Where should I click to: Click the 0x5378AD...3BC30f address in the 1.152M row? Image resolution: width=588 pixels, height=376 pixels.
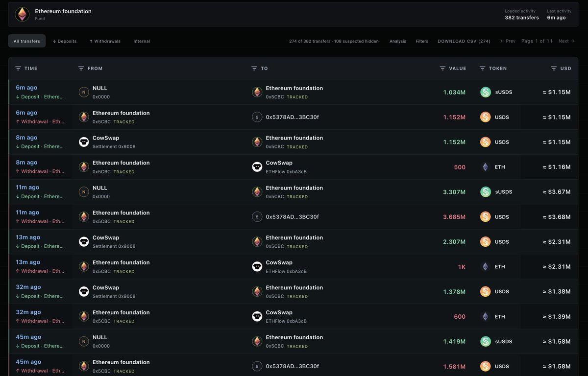point(293,117)
